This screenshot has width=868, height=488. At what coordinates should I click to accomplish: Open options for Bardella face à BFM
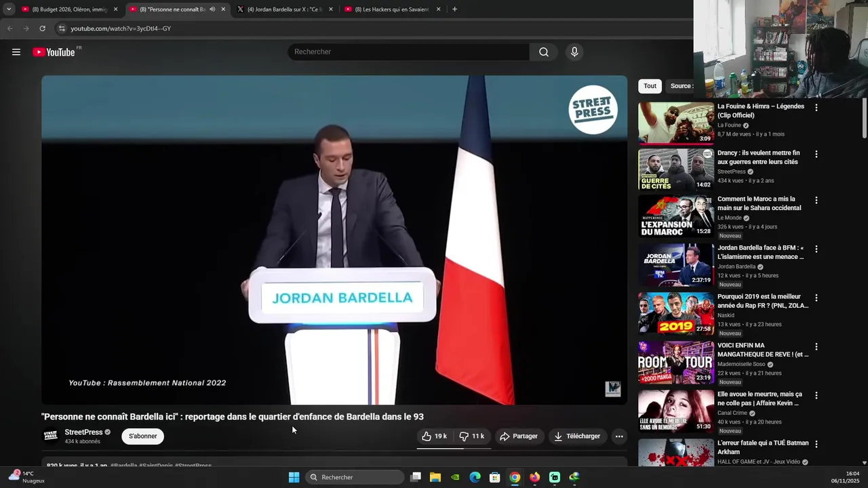tap(816, 249)
